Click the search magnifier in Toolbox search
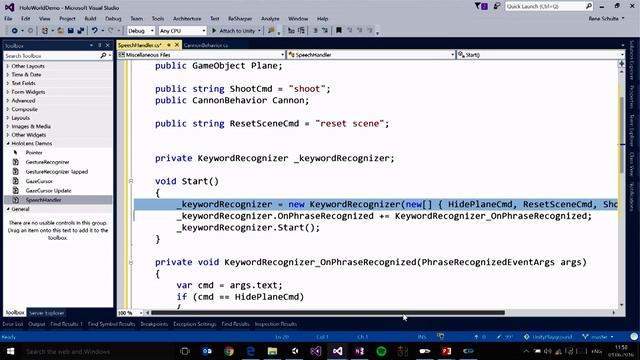 click(103, 56)
